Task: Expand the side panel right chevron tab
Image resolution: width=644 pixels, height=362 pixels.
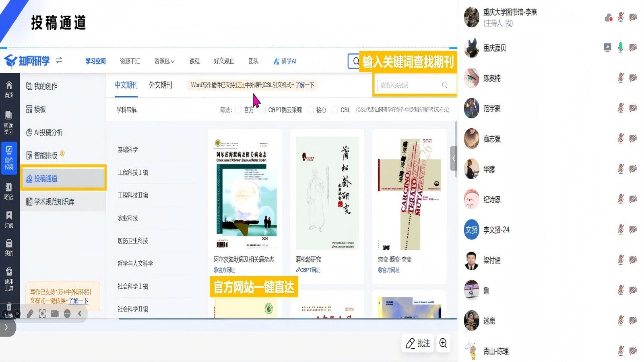Action: coord(6,327)
